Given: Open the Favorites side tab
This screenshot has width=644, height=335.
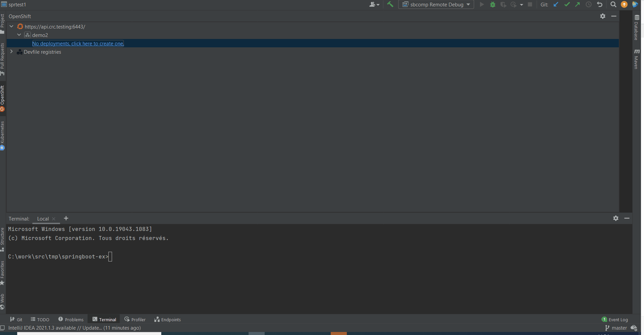Looking at the screenshot, I should tap(2, 273).
